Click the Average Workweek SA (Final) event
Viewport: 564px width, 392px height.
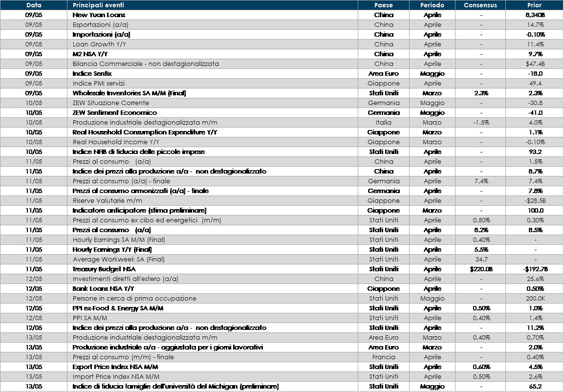(x=119, y=259)
